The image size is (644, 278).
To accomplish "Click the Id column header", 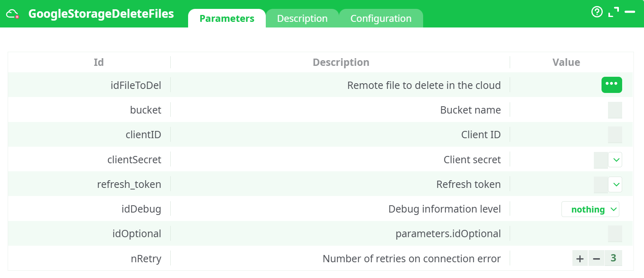I will (99, 62).
